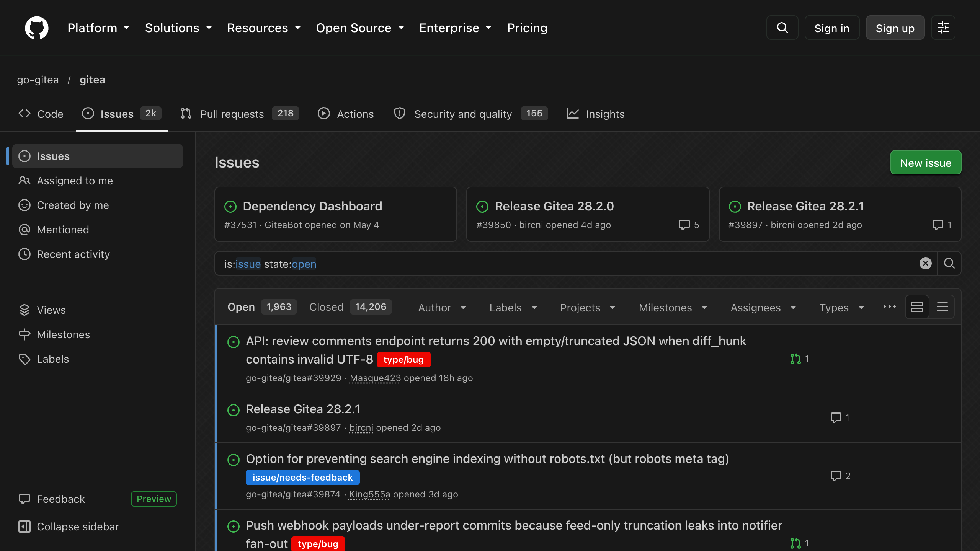980x551 pixels.
Task: Switch to the Code tab
Action: click(41, 114)
